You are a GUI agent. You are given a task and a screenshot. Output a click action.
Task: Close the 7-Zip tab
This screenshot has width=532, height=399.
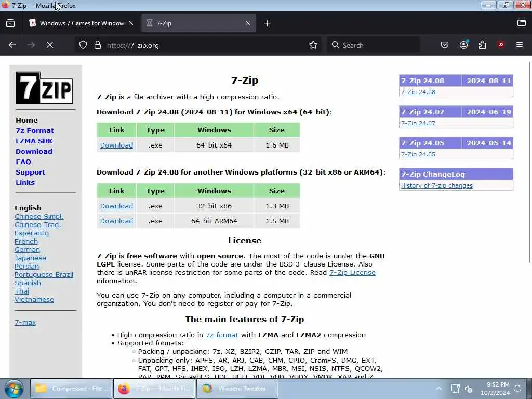pos(248,23)
